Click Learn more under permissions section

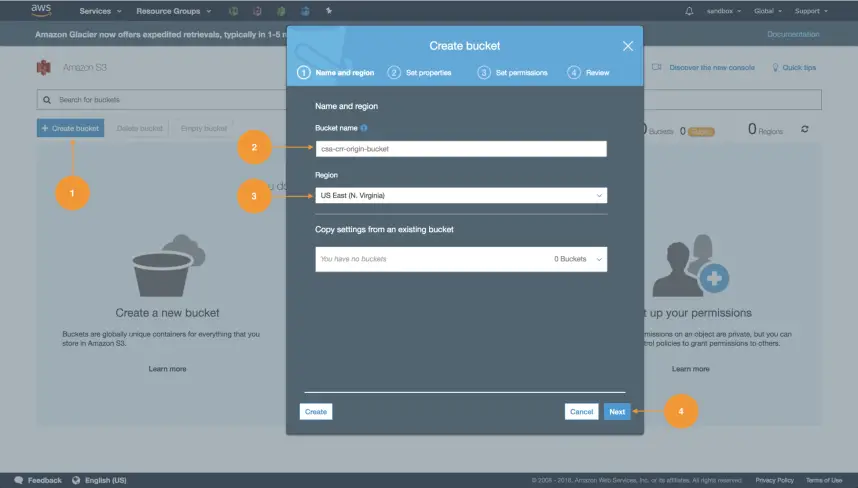coord(691,369)
